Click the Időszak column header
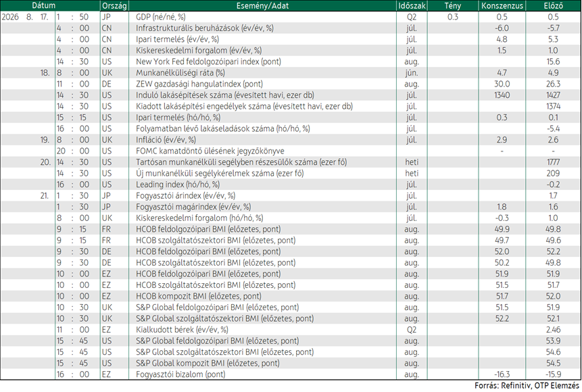Viewport: 582px width, 392px height. [x=412, y=5]
